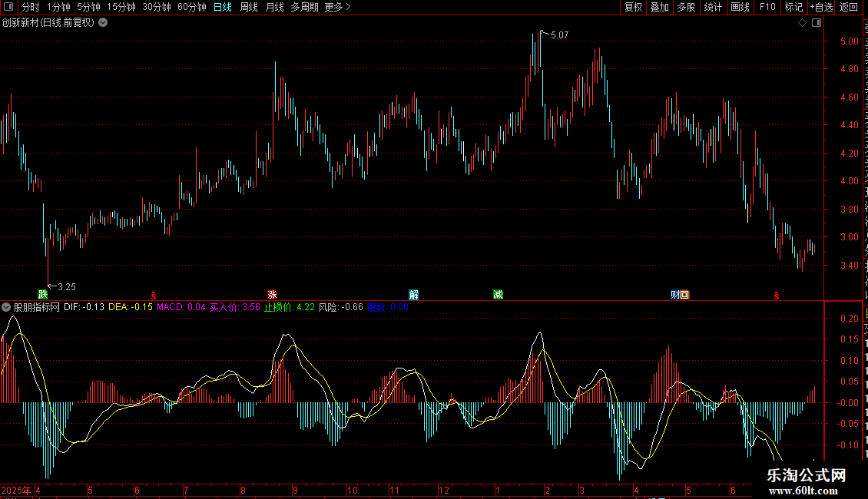Click the 返回 button
The image size is (868, 499).
(x=849, y=7)
